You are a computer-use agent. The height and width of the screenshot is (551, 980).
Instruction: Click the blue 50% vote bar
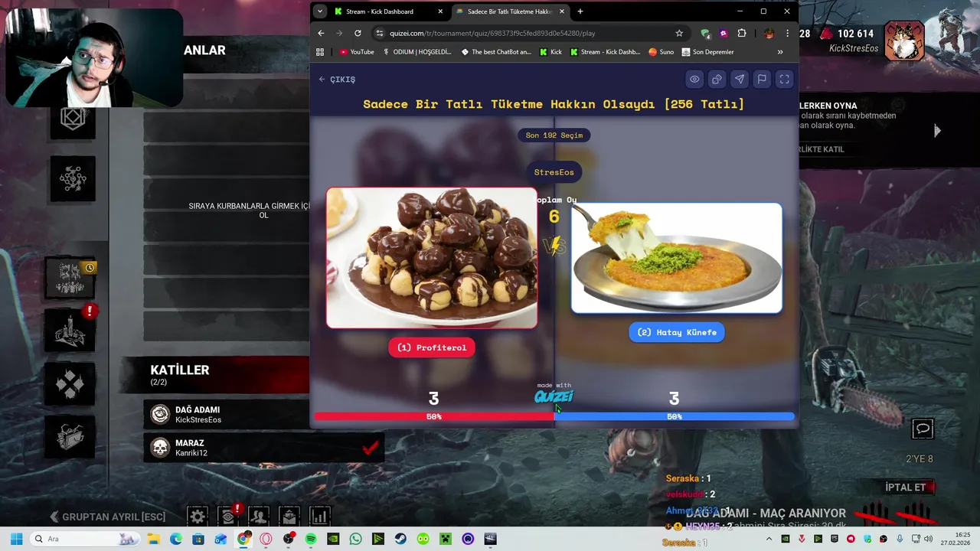coord(675,416)
